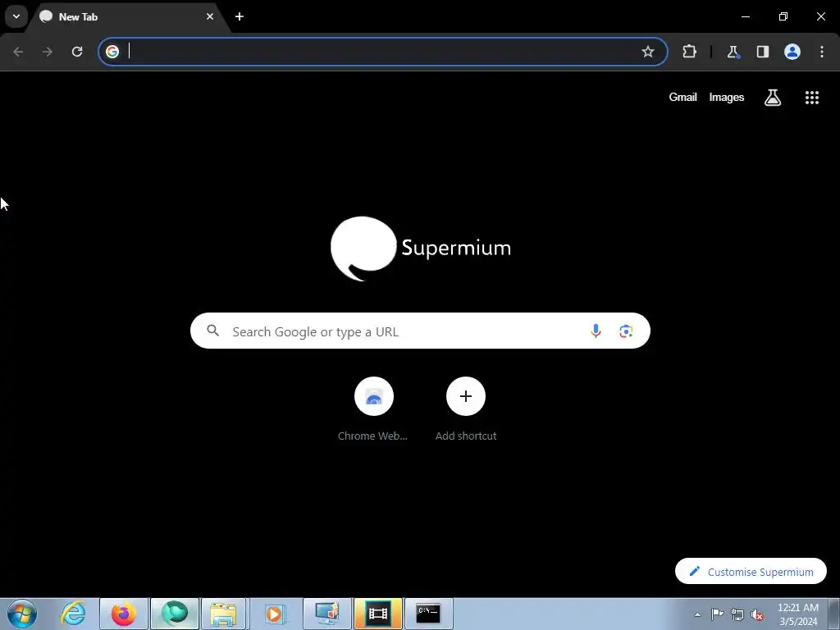Image resolution: width=840 pixels, height=630 pixels.
Task: Open the three-dot browser menu
Action: [x=822, y=52]
